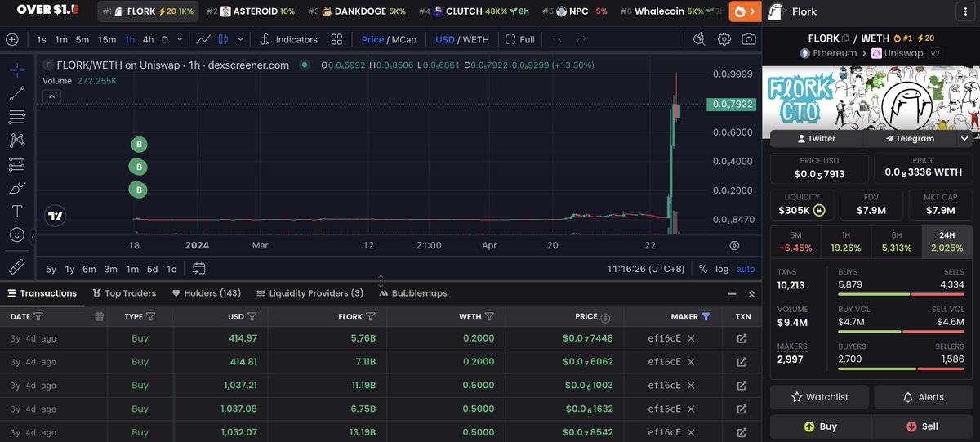The width and height of the screenshot is (980, 442).
Task: Switch chart to MCap view
Action: click(x=404, y=39)
